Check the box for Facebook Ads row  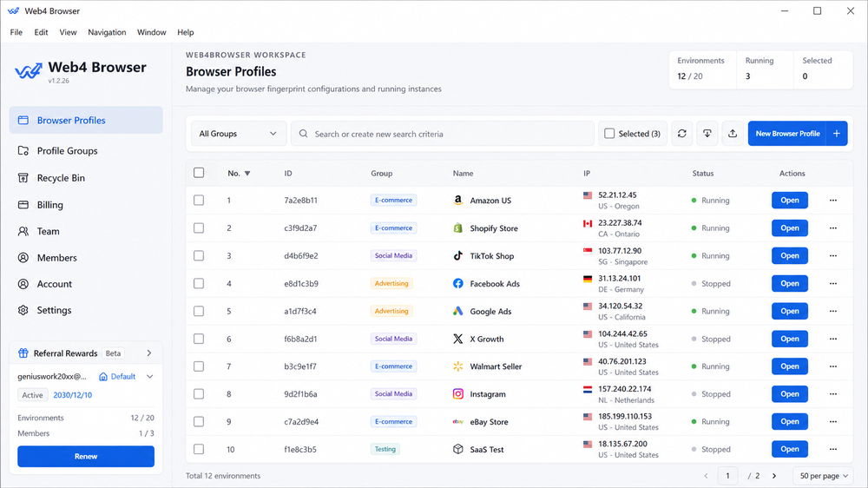coord(199,283)
